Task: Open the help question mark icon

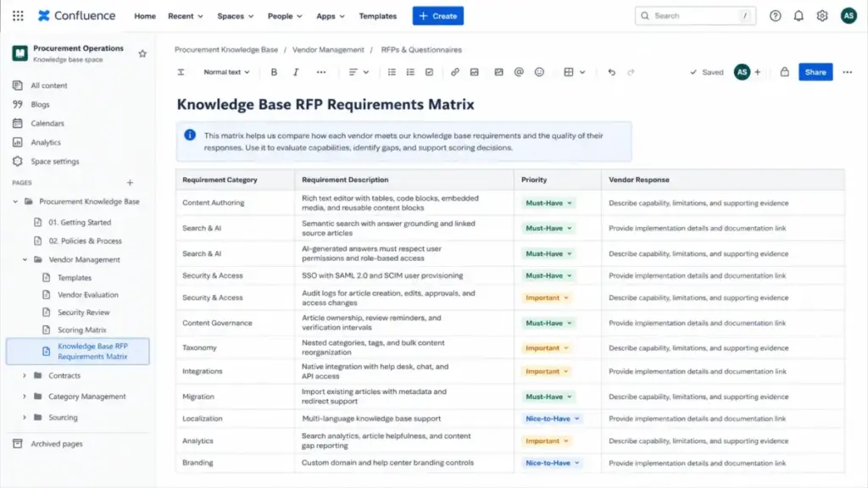Action: point(775,16)
